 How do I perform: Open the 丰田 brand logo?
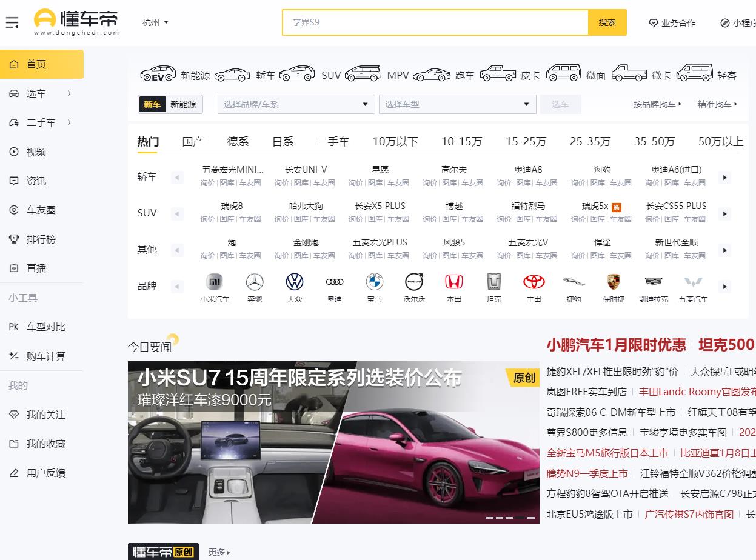coord(534,282)
